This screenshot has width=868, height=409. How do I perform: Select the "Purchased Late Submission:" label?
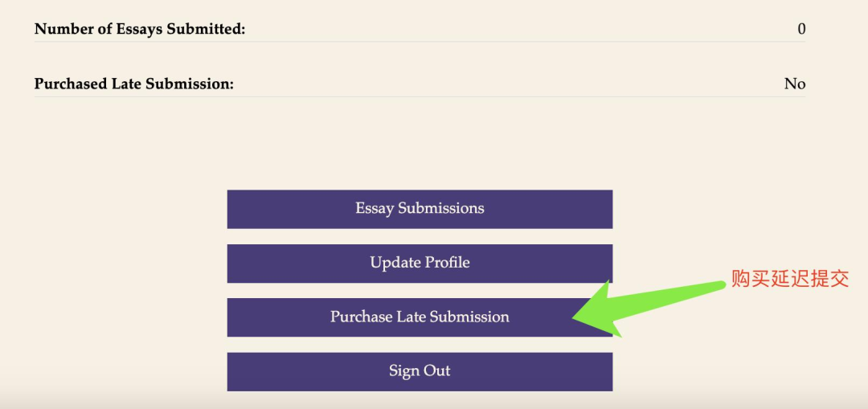pos(134,84)
